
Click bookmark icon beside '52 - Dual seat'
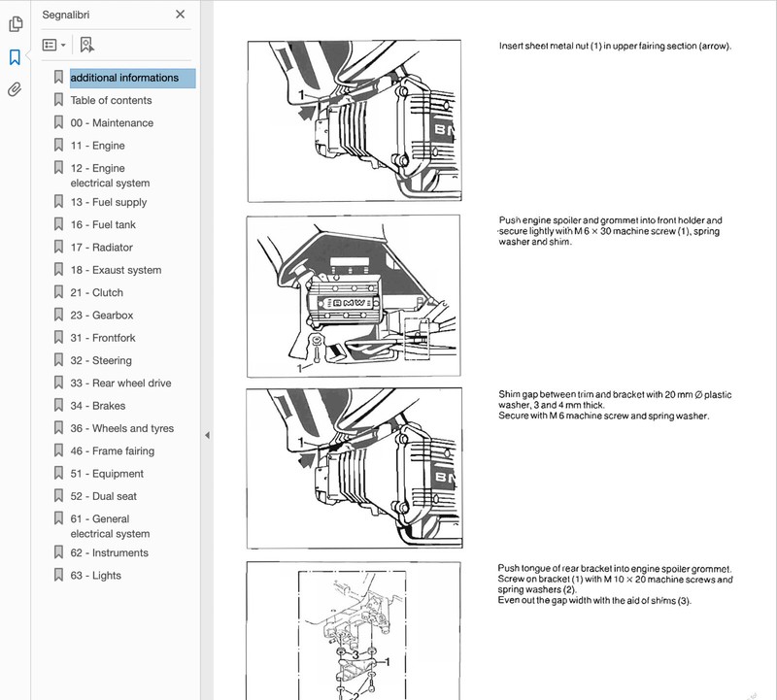coord(58,495)
